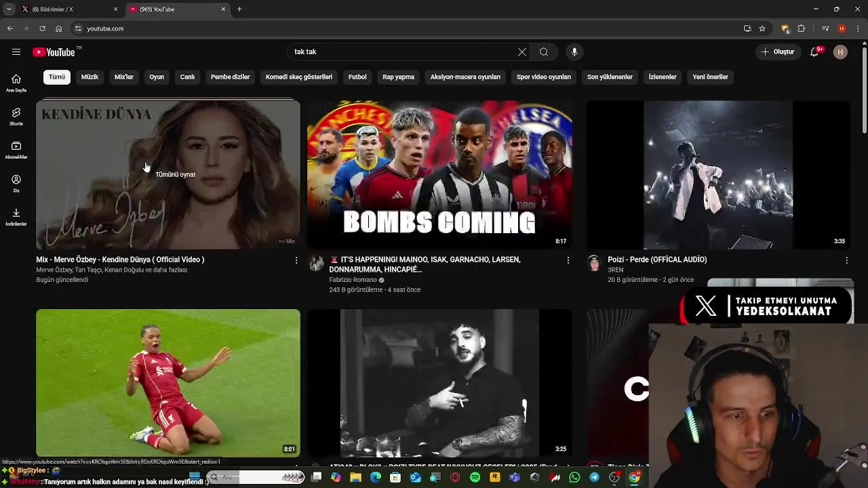Screen dimensions: 868x488
Task: Open the notifications bell
Action: click(x=814, y=52)
